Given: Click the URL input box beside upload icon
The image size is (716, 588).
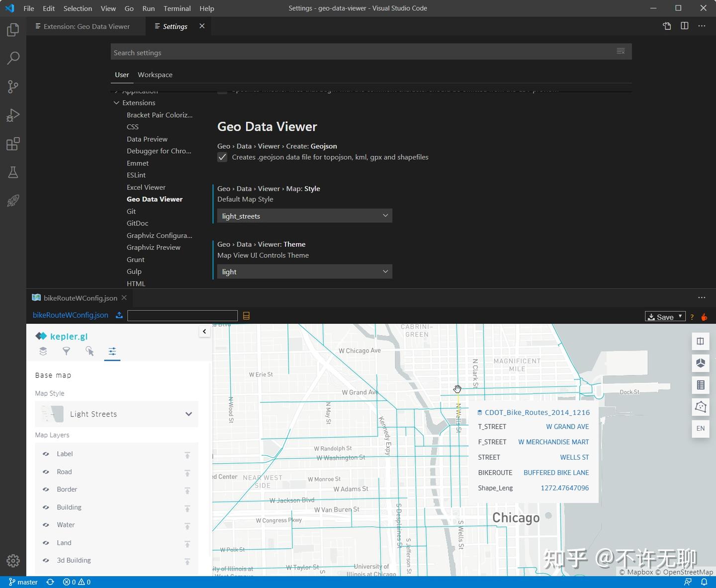Looking at the screenshot, I should pos(182,316).
